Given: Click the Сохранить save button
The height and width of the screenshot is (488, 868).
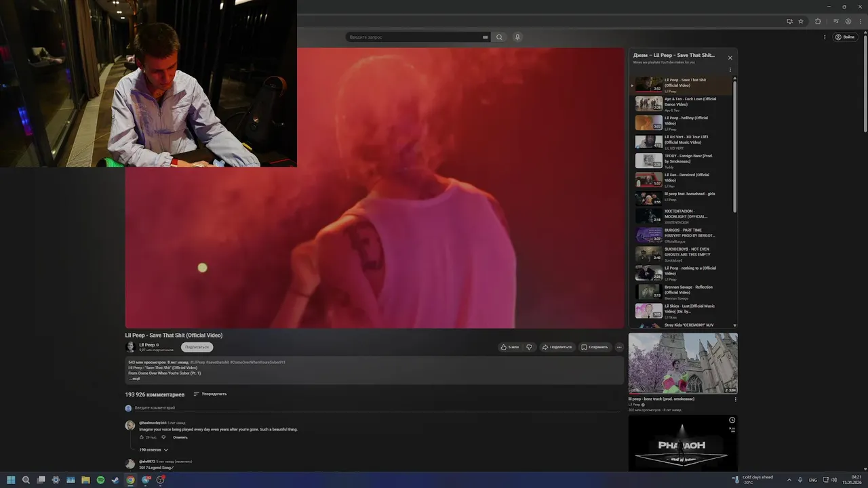Looking at the screenshot, I should pyautogui.click(x=595, y=347).
